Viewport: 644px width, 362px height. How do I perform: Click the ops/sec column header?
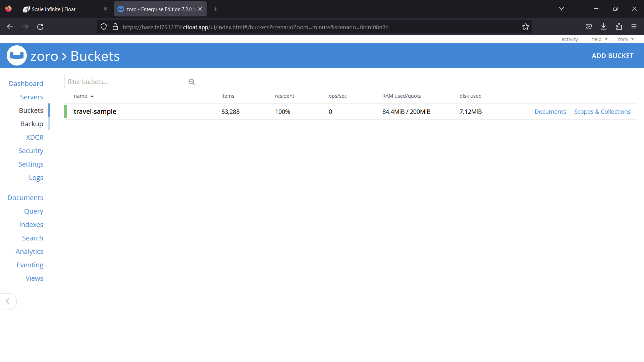[x=337, y=96]
